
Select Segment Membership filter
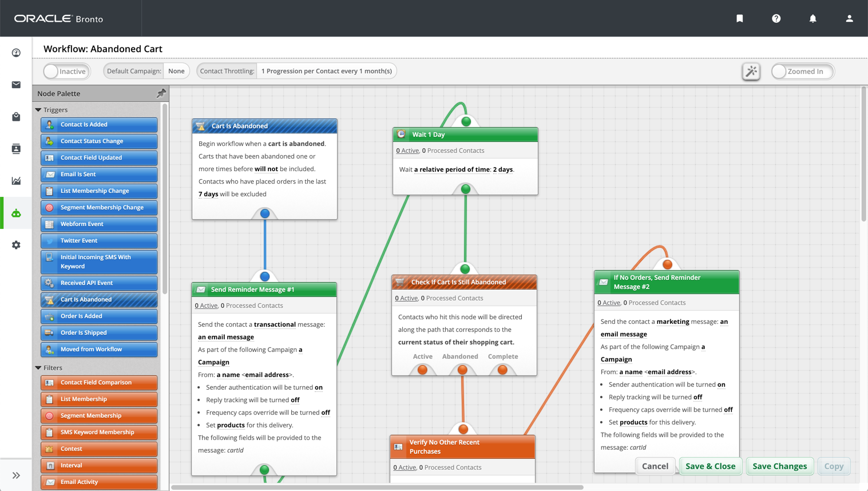tap(99, 415)
